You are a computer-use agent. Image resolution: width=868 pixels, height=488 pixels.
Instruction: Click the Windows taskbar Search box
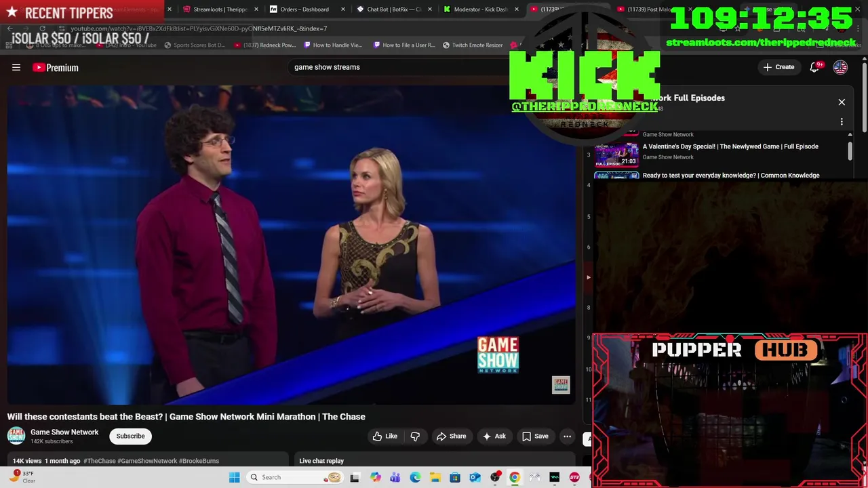click(x=294, y=477)
